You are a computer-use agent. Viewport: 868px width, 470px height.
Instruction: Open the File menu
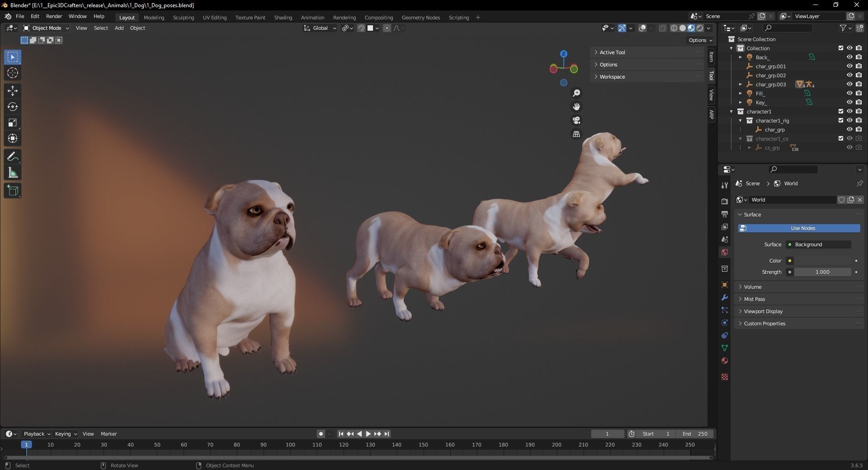(x=20, y=16)
